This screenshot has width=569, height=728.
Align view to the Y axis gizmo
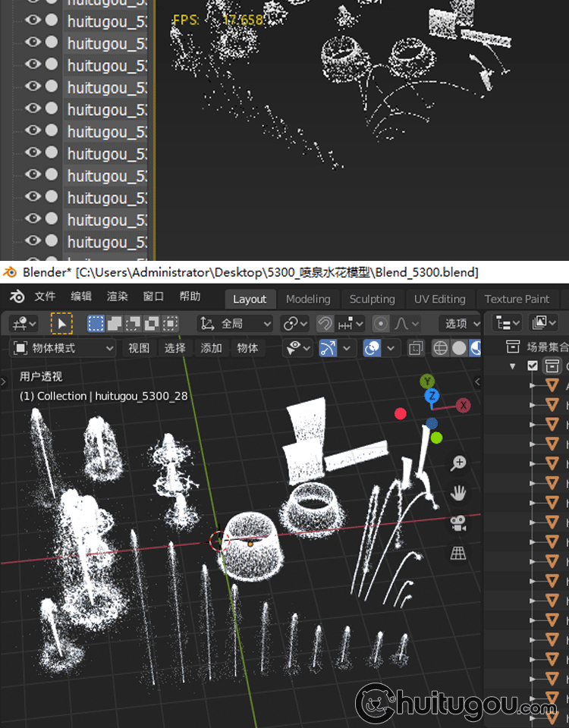point(427,381)
